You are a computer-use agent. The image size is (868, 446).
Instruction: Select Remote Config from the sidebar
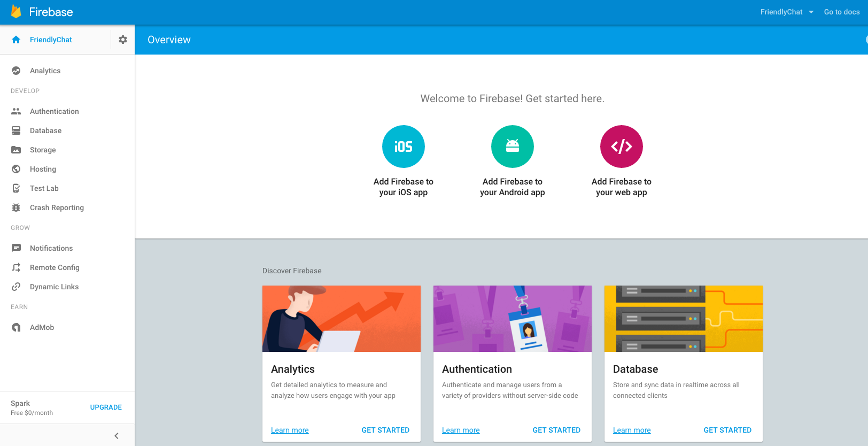[x=55, y=267]
